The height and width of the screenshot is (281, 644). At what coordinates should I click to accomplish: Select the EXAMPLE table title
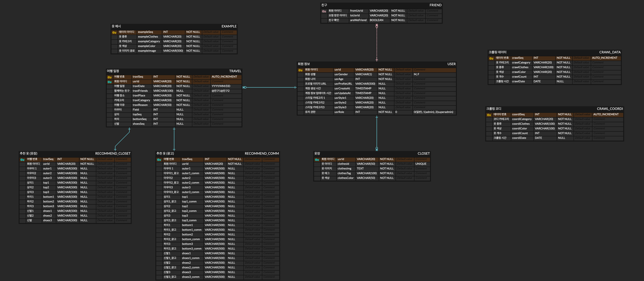pos(229,26)
